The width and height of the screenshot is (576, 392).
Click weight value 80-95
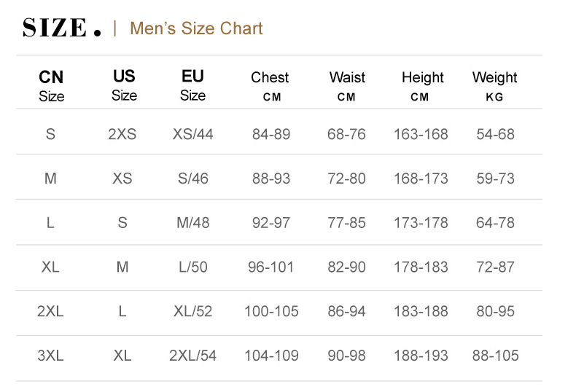tap(495, 311)
